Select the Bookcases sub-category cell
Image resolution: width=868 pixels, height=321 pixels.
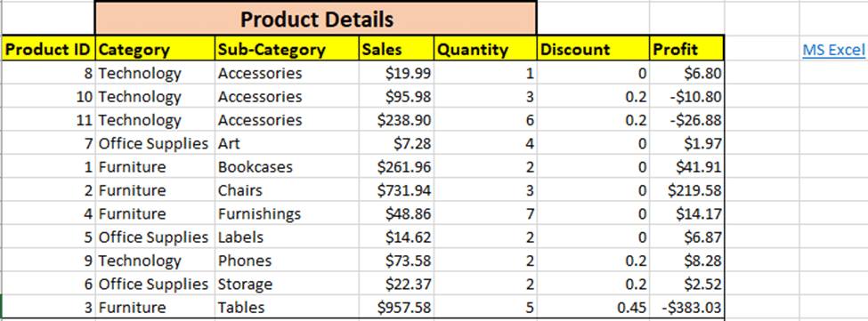coord(287,167)
